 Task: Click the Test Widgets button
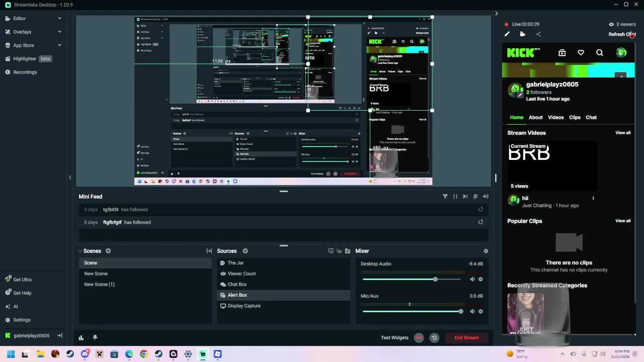(394, 338)
